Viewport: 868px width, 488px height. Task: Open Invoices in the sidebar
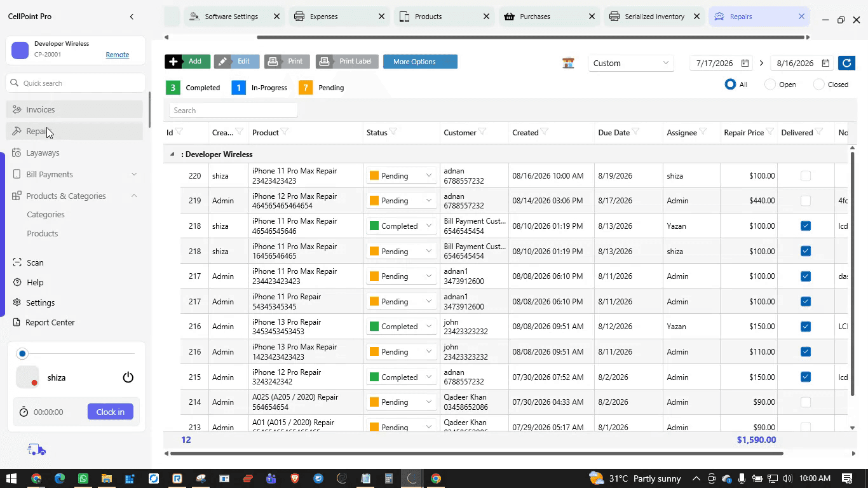(74, 109)
